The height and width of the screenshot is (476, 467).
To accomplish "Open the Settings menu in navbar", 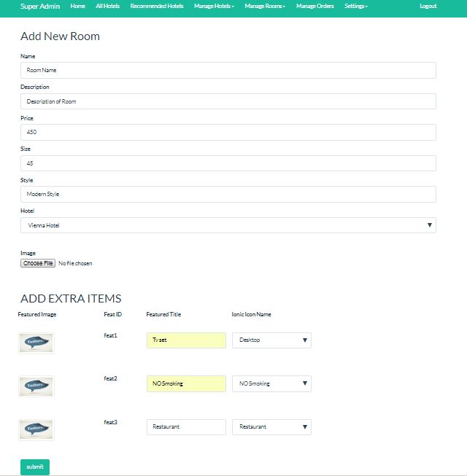I will [356, 6].
